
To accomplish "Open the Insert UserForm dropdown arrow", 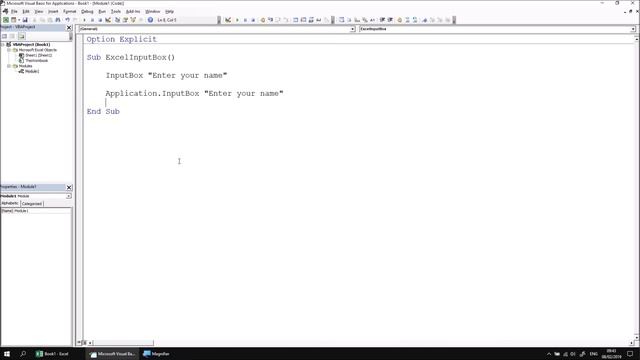I will click(19, 20).
